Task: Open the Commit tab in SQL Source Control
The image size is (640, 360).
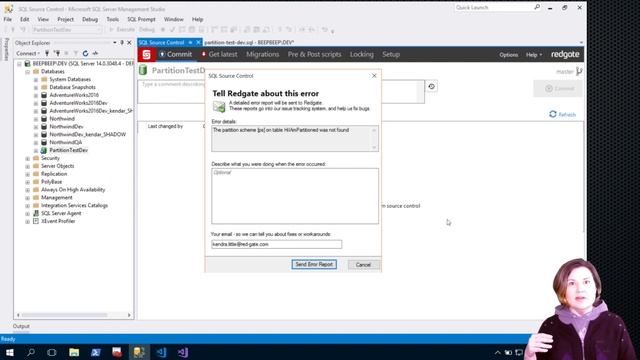Action: (176, 54)
